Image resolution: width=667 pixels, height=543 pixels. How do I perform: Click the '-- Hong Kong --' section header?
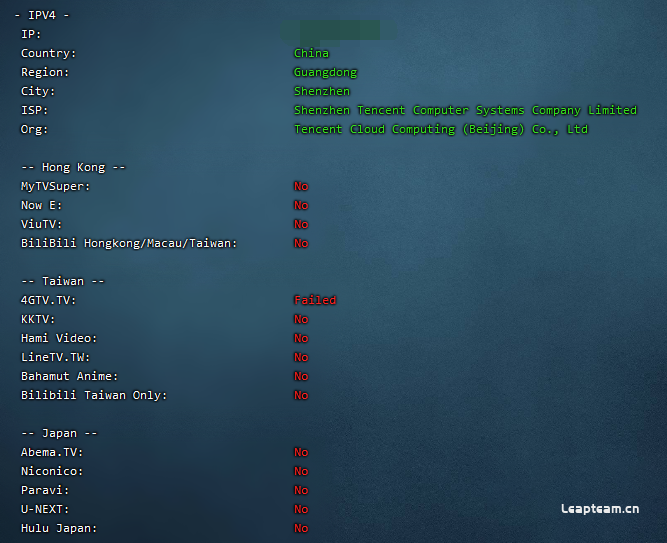(x=73, y=167)
